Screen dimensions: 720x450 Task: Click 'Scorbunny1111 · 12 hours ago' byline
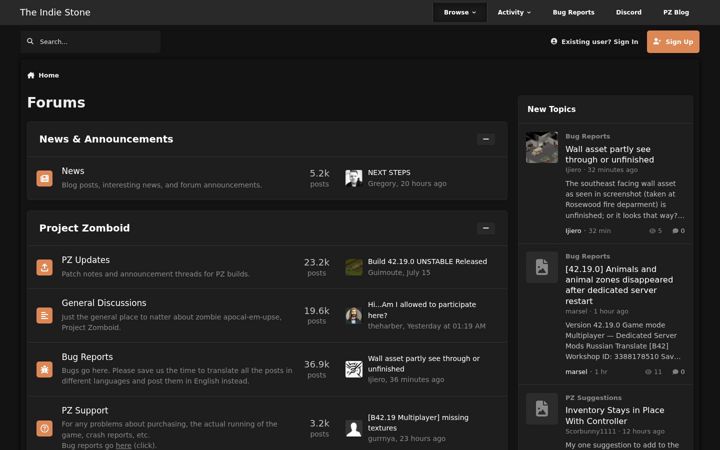[x=615, y=432]
